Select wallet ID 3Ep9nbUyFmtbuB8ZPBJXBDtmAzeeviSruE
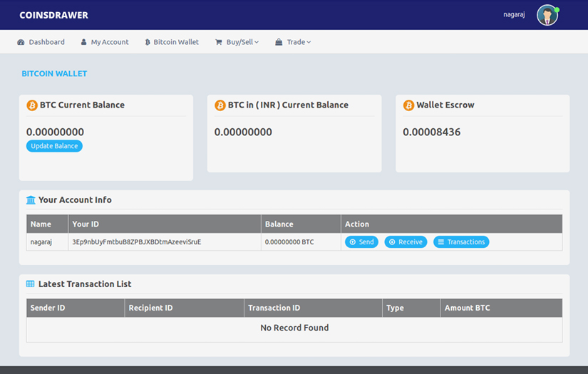Screen dimensions: 588x374 click(137, 242)
